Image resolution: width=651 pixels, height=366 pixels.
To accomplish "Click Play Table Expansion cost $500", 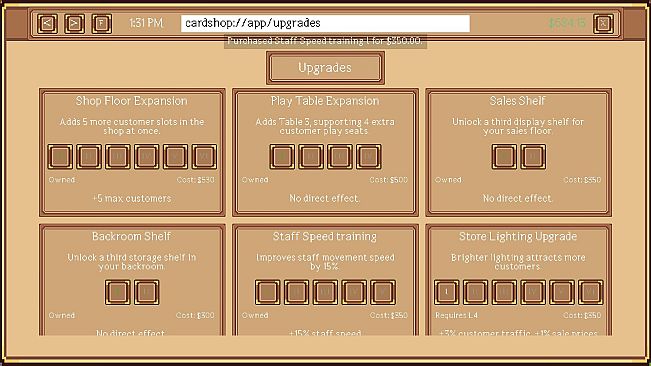I will point(389,180).
